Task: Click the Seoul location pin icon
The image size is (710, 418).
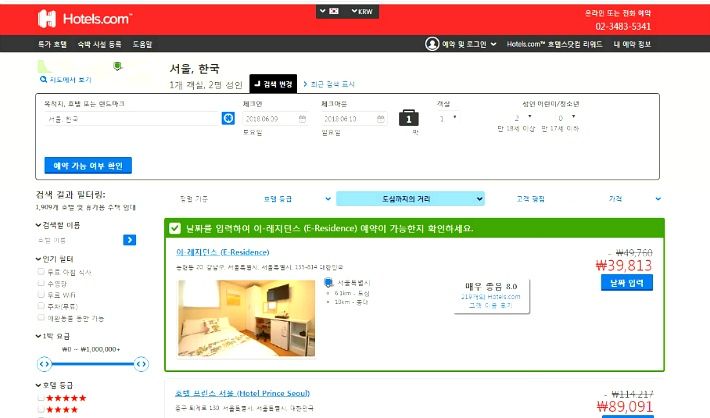Action: 328,283
